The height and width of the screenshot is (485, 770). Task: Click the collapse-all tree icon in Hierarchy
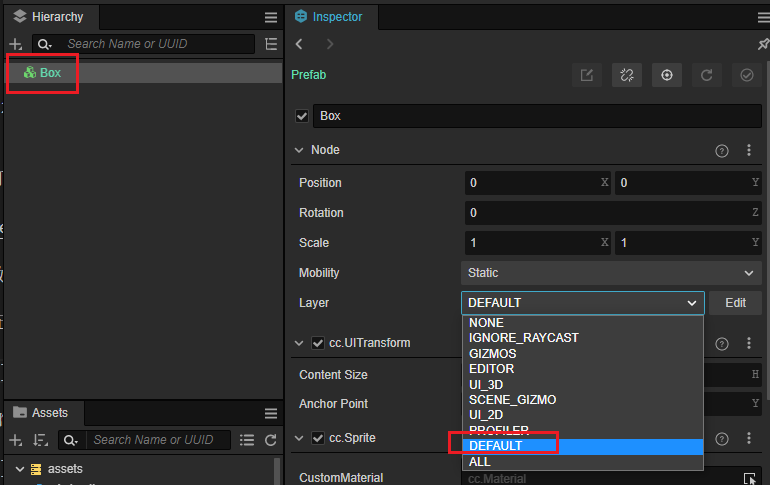point(271,44)
